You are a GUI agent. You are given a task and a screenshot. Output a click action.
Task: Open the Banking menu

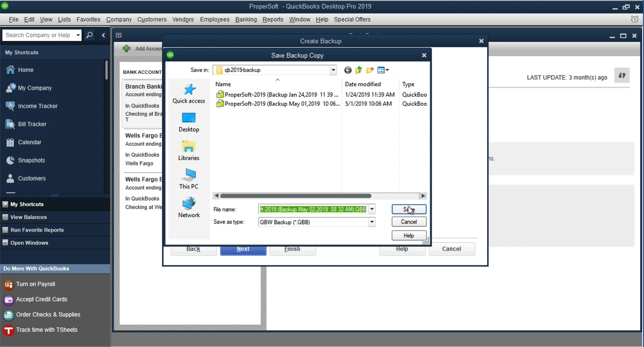click(x=246, y=20)
